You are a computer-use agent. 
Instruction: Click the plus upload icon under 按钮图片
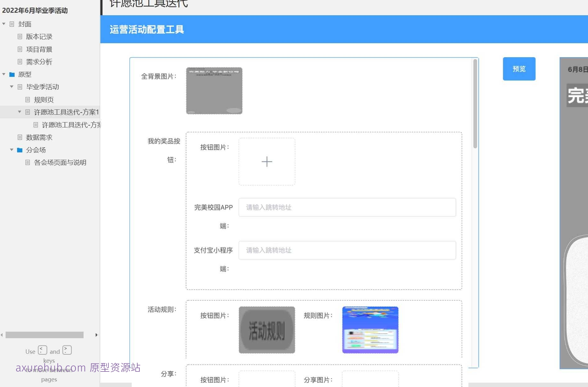[x=267, y=162]
